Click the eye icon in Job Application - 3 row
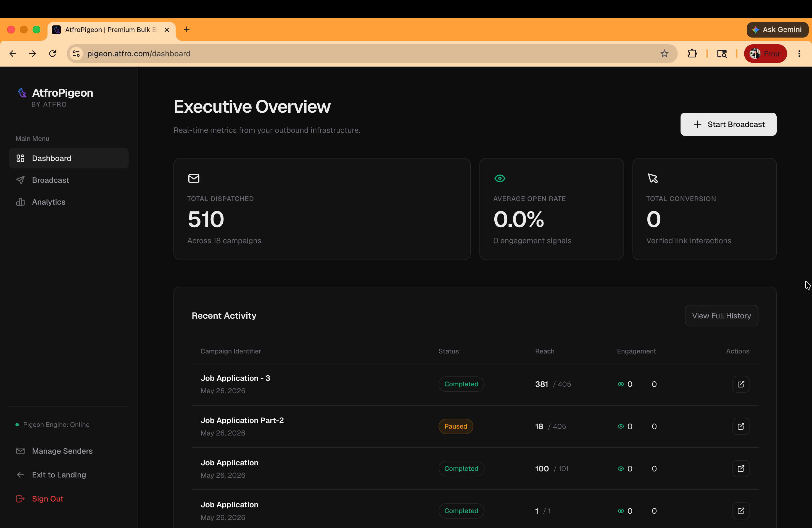The image size is (812, 528). [x=621, y=384]
